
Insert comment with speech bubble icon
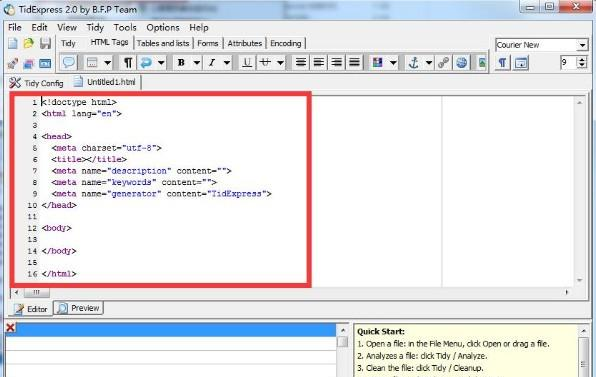click(69, 62)
